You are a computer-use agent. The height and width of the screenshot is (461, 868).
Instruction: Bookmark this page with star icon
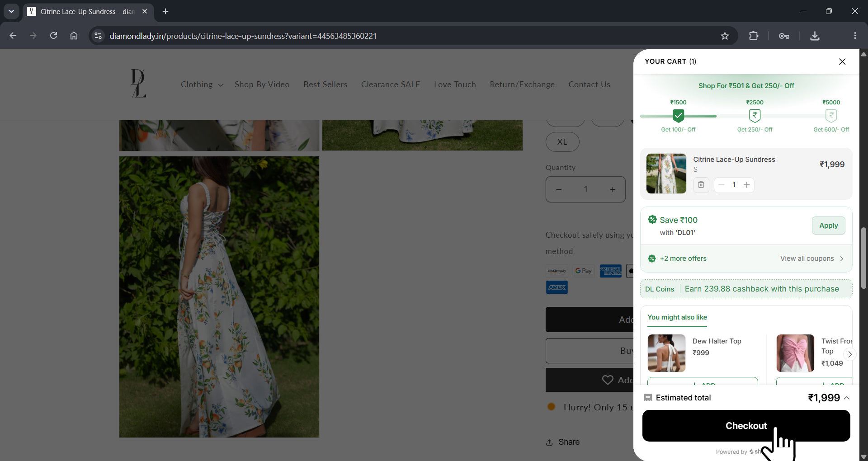[725, 36]
